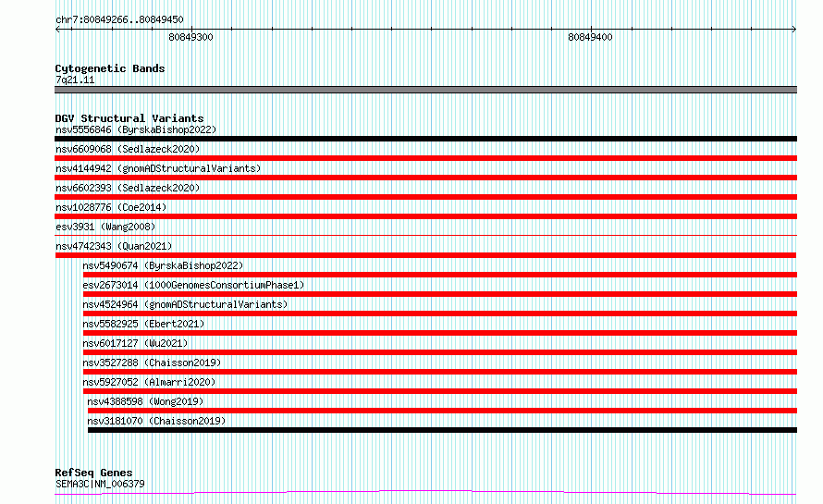Viewport: 823px width, 504px height.
Task: Click the red bar under nsv6017127
Action: 440,352
